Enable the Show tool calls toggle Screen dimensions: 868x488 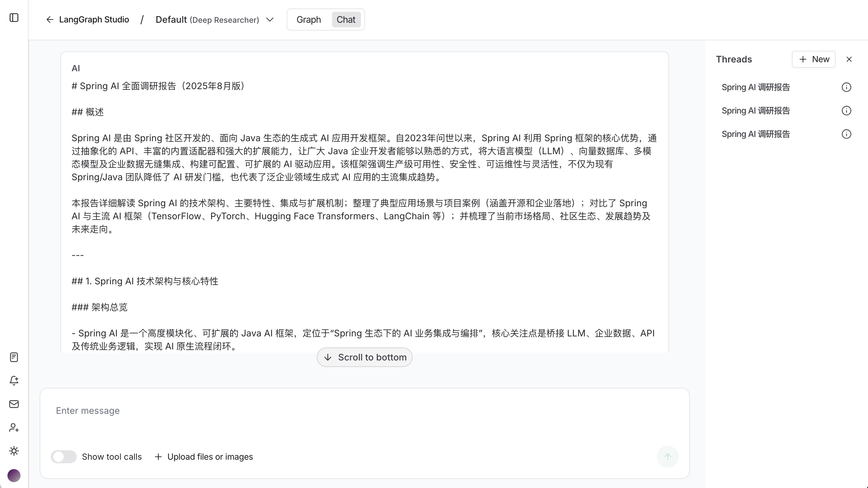[63, 457]
